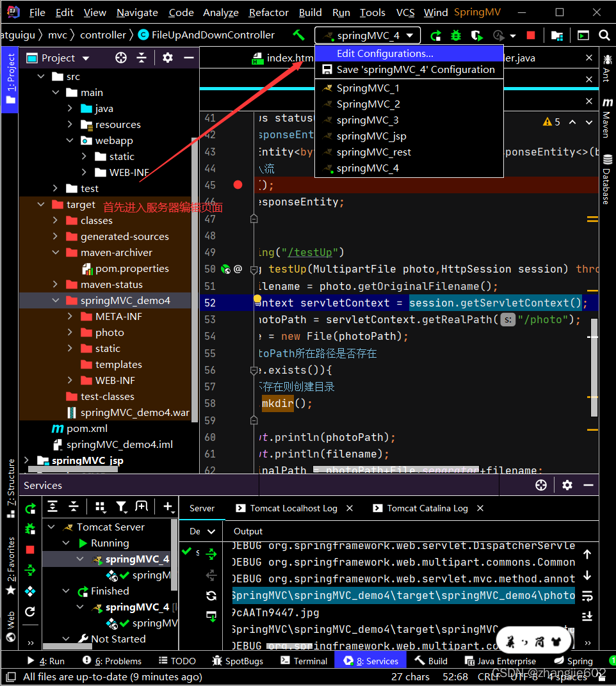Expand the classes folder
Screen dimensions: 616x686
(55, 221)
